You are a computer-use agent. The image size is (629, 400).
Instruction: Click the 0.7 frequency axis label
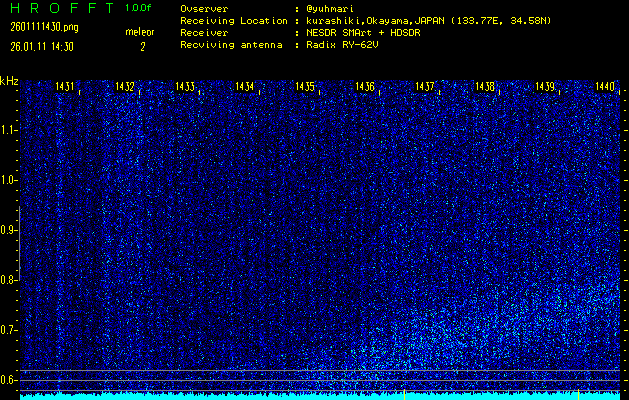(x=9, y=329)
